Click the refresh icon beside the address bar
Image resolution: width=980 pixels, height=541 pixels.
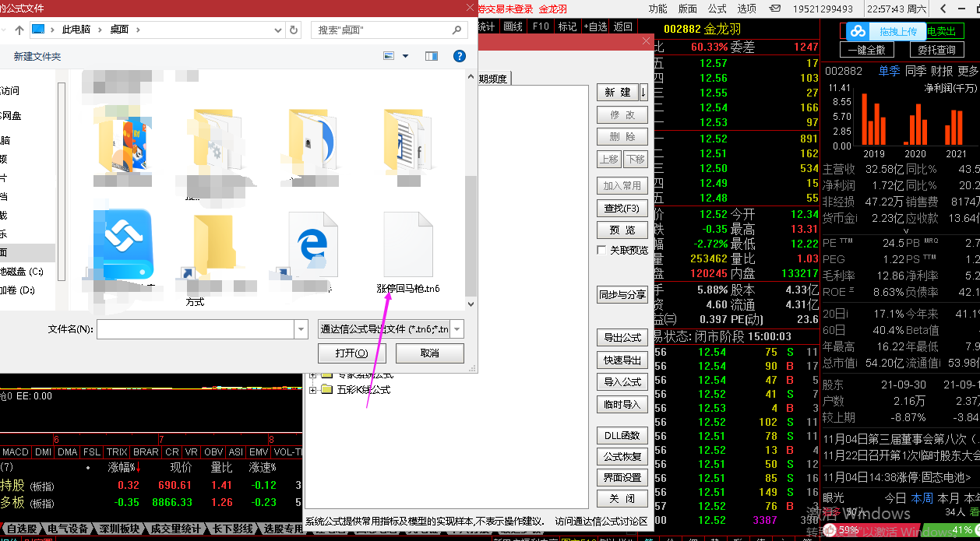click(x=294, y=30)
